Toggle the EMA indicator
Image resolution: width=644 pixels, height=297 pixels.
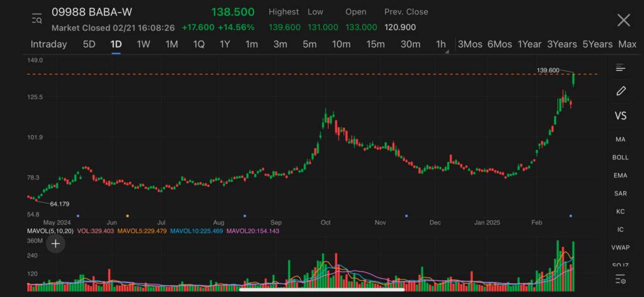tap(620, 176)
